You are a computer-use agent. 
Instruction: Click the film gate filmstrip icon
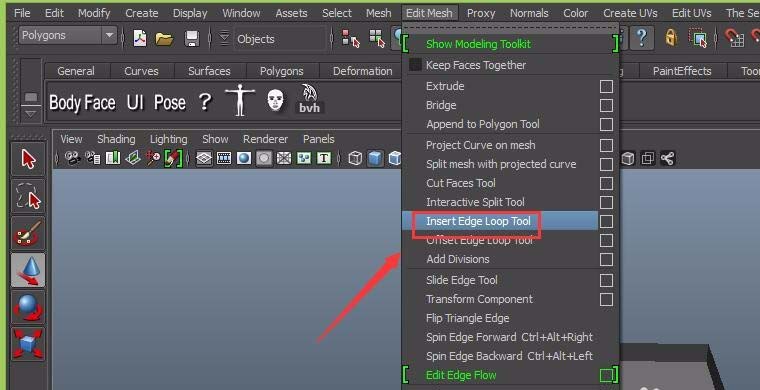click(x=224, y=158)
